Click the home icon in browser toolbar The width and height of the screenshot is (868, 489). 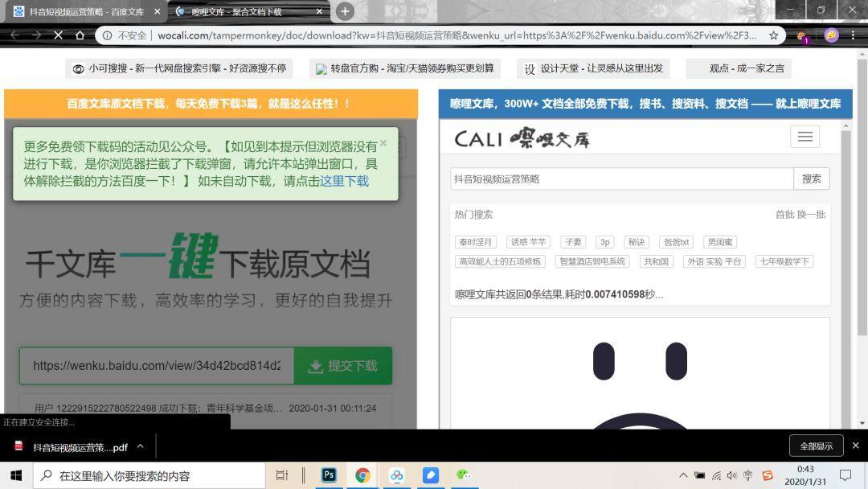click(x=79, y=35)
